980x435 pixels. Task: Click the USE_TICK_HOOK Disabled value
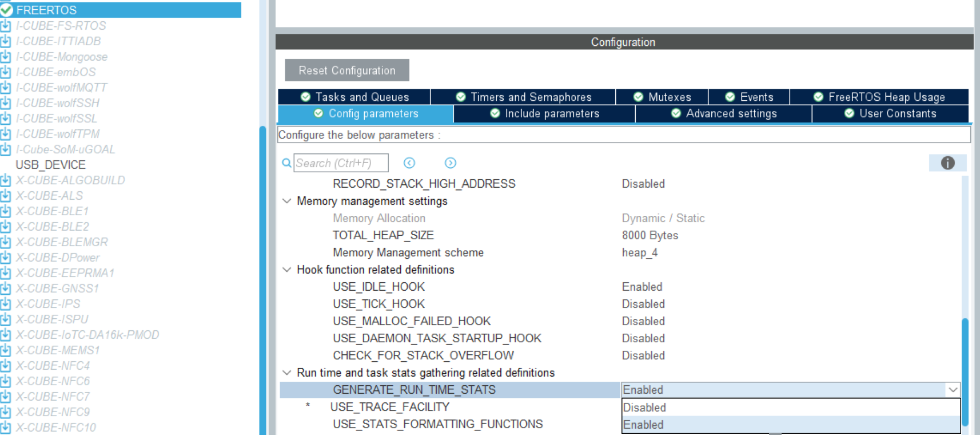point(643,304)
